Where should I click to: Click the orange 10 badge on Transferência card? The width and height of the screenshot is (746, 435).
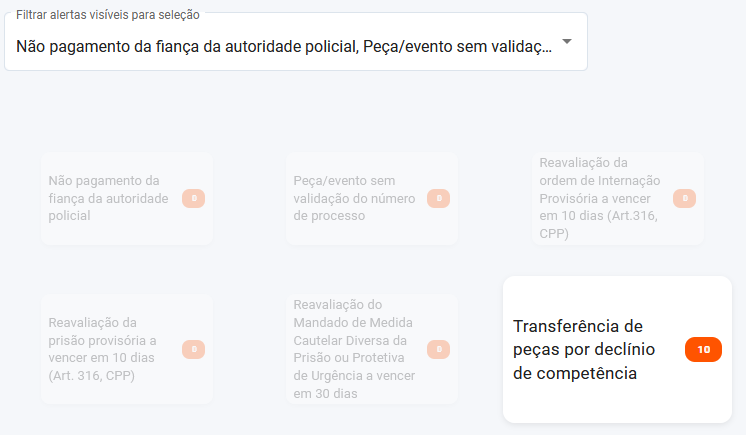coord(703,350)
